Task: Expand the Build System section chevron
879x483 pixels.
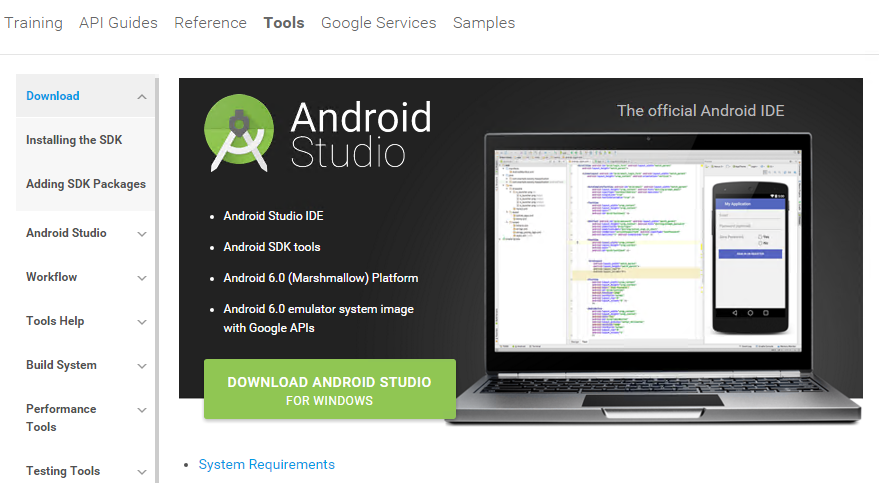Action: point(142,366)
